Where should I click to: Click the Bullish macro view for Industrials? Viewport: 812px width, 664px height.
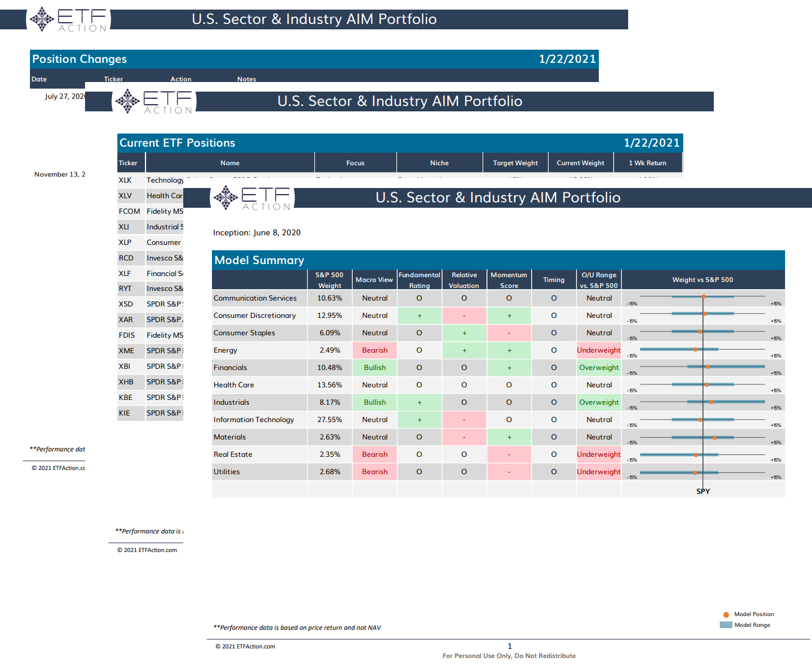pyautogui.click(x=375, y=402)
